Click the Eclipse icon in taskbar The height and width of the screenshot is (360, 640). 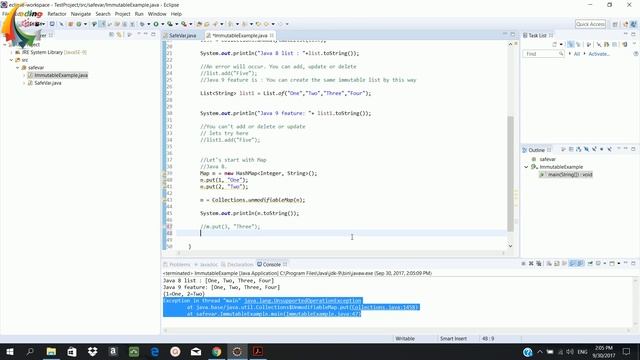tap(237, 351)
